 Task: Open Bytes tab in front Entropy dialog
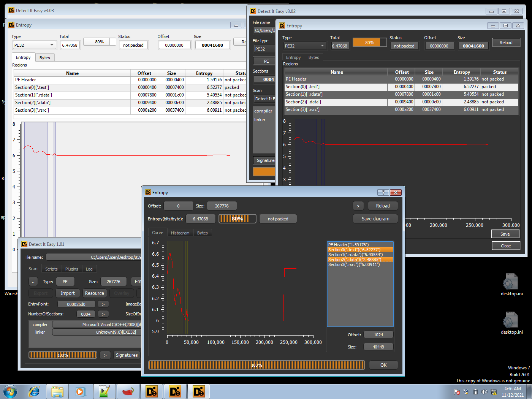pyautogui.click(x=203, y=233)
